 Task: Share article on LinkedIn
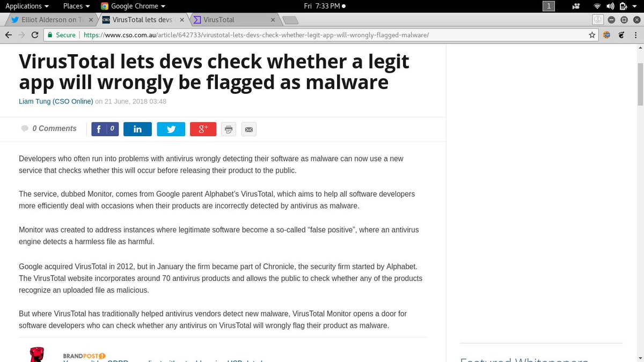point(137,129)
